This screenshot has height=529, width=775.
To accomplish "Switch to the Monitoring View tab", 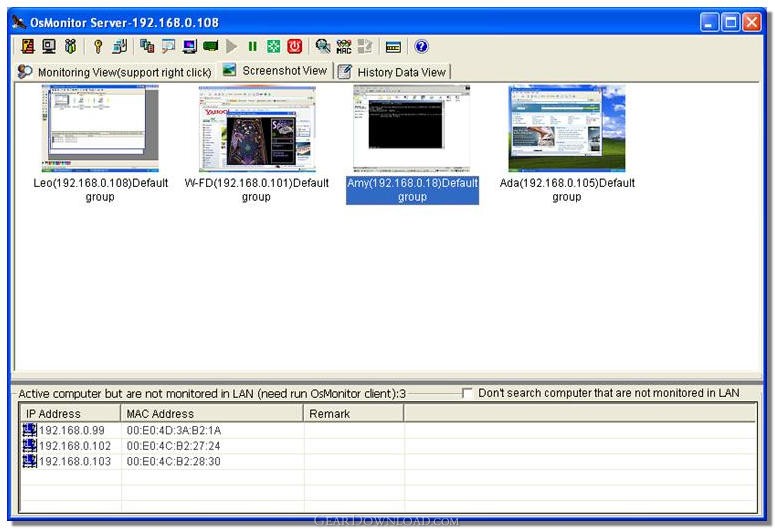I will [x=115, y=72].
